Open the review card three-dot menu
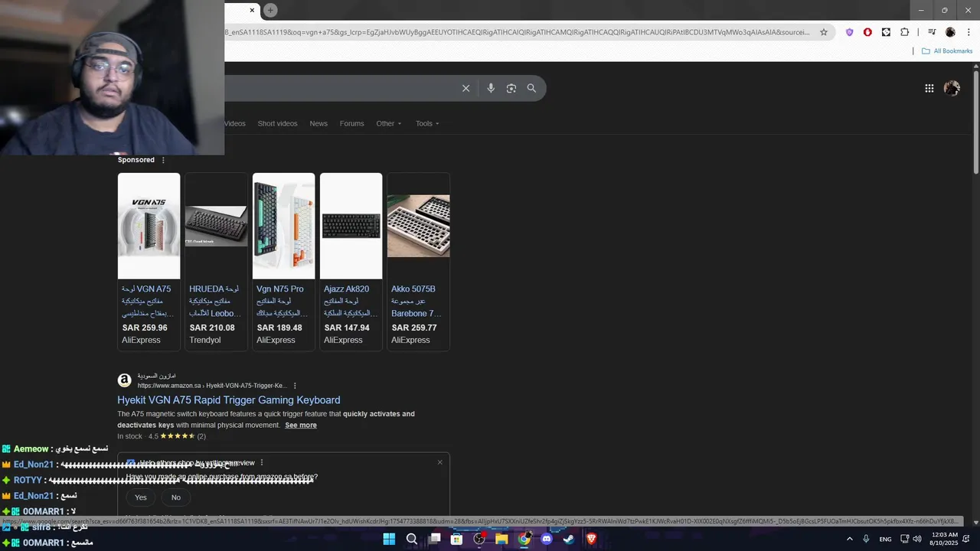 pos(262,462)
